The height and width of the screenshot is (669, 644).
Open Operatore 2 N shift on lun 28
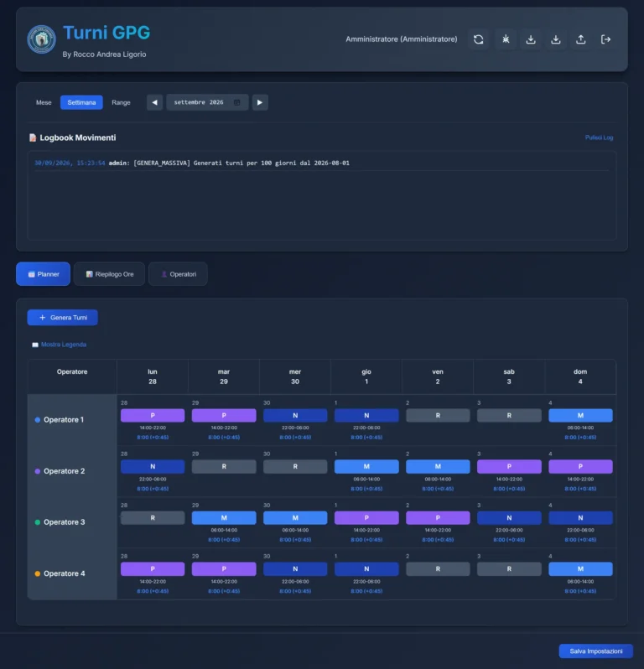click(x=153, y=466)
